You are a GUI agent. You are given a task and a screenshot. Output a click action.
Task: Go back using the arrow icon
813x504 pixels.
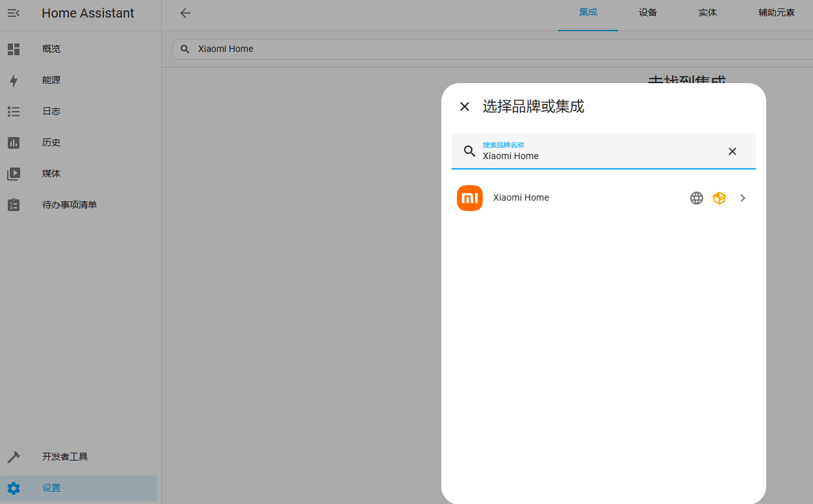tap(185, 13)
